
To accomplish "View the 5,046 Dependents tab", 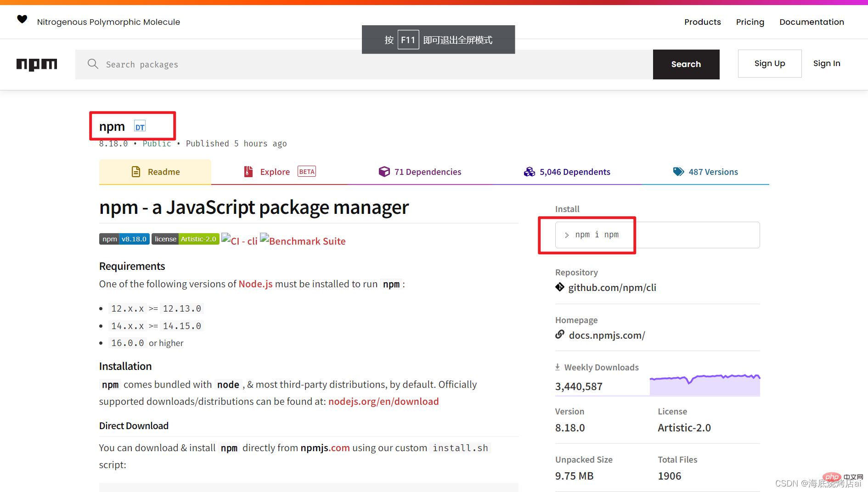I will pyautogui.click(x=567, y=172).
